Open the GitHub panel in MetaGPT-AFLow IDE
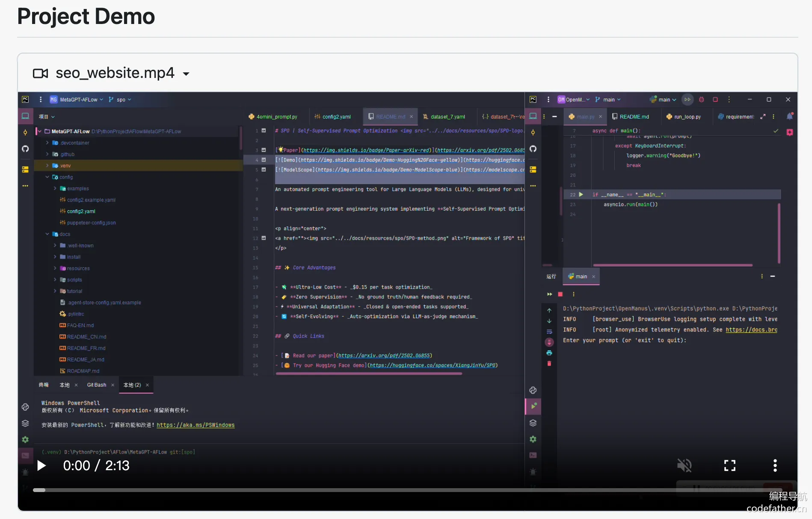 point(25,149)
